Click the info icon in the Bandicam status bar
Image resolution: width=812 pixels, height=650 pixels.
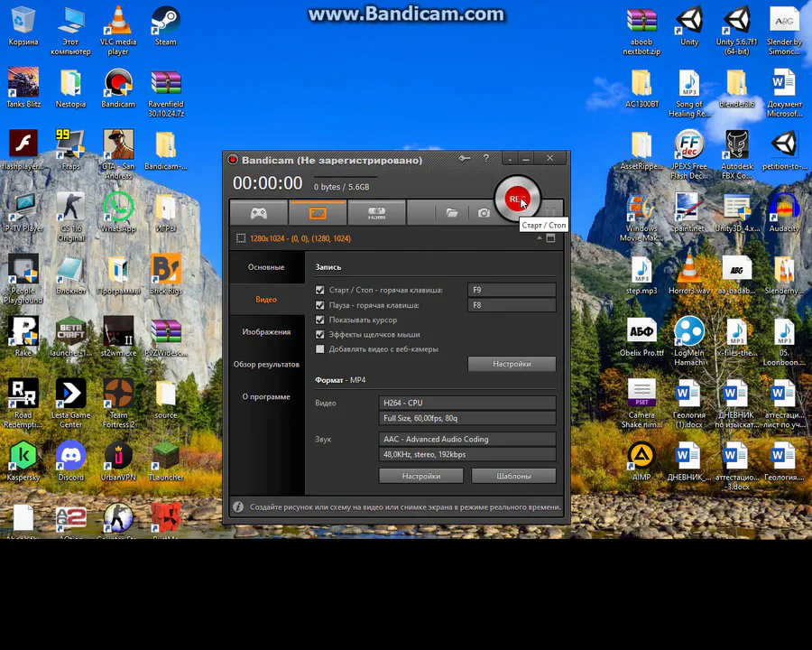pyautogui.click(x=238, y=507)
